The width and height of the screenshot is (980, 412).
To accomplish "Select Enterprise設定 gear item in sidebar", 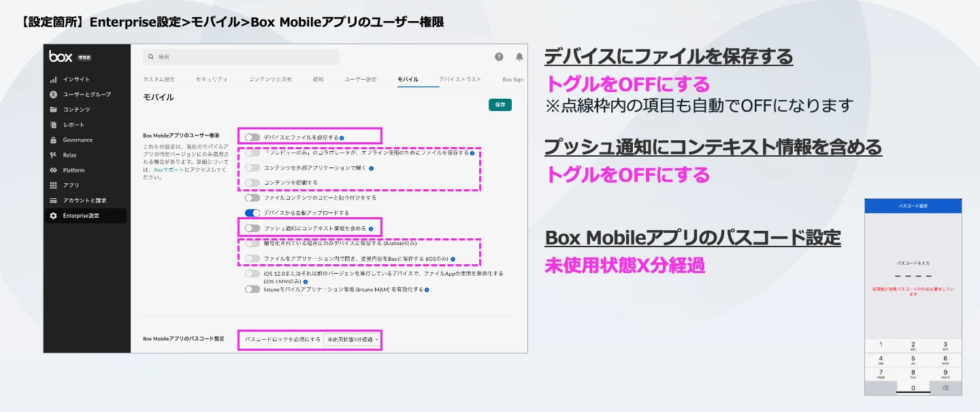I will click(86, 216).
